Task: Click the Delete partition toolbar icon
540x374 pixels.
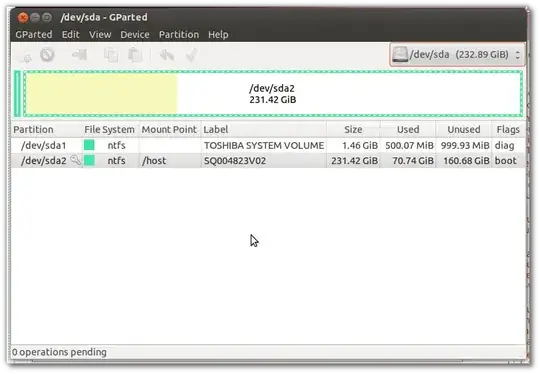Action: coord(47,54)
